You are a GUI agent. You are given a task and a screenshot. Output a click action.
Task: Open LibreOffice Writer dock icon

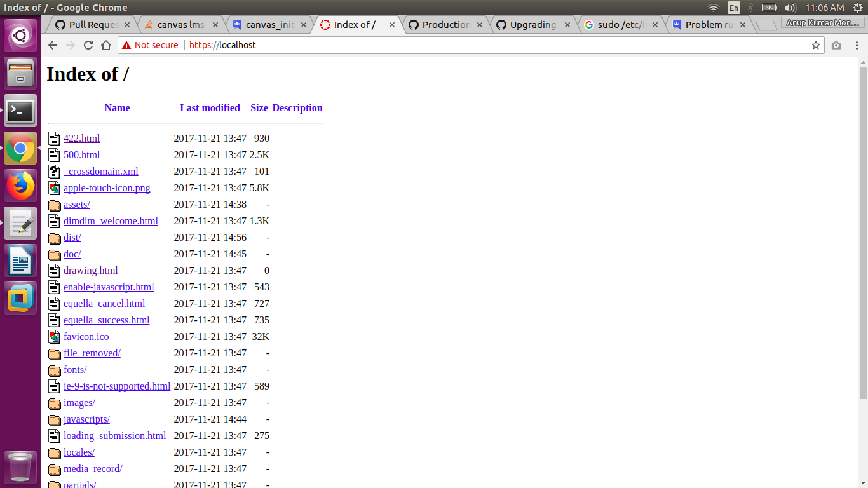(x=20, y=261)
